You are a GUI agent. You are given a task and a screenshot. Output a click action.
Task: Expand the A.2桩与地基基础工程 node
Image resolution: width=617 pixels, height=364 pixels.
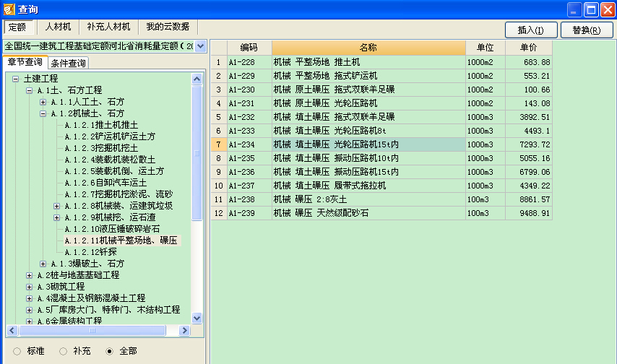tap(29, 275)
